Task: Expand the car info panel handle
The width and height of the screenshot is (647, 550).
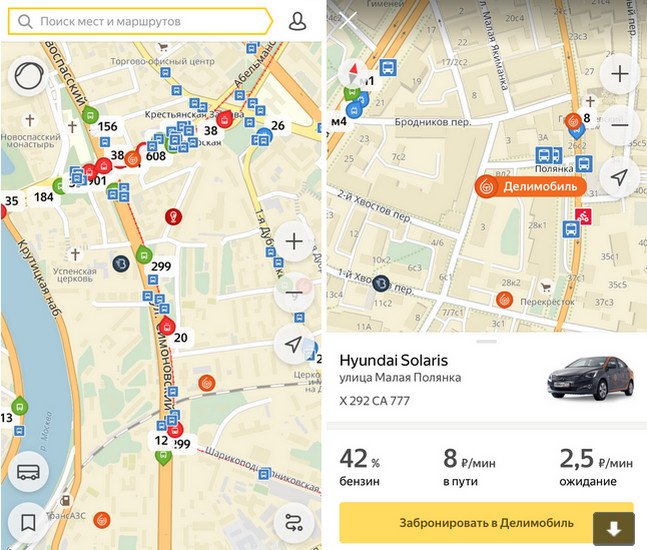Action: pyautogui.click(x=486, y=341)
